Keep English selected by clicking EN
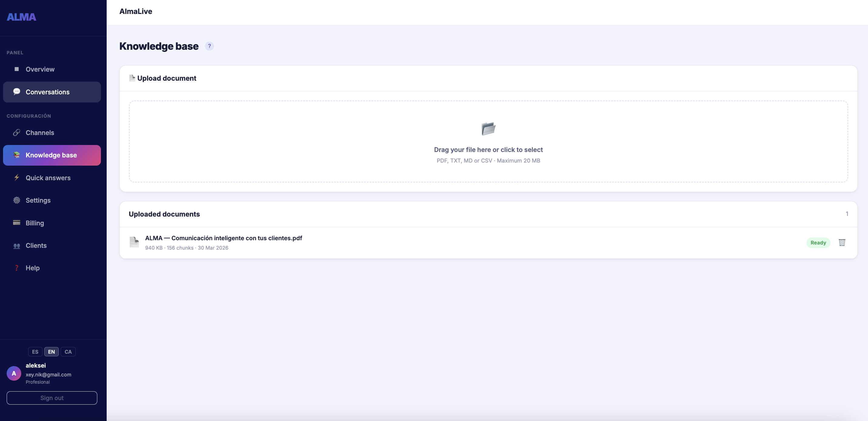The image size is (868, 421). (51, 352)
